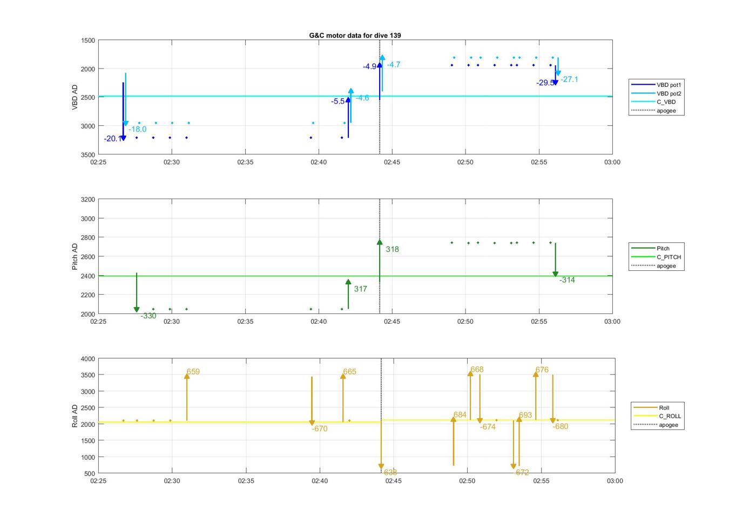This screenshot has height=532, width=756.
Task: Click the -20.1 VBD pot1 annotation
Action: (x=113, y=139)
